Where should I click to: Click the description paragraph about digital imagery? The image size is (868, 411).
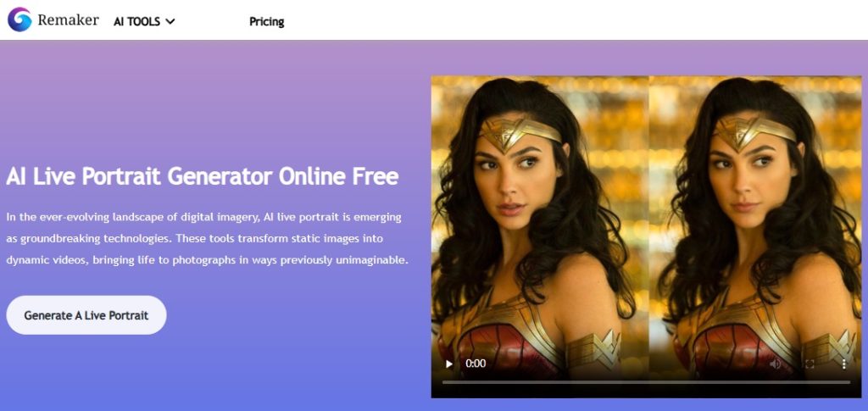point(207,238)
